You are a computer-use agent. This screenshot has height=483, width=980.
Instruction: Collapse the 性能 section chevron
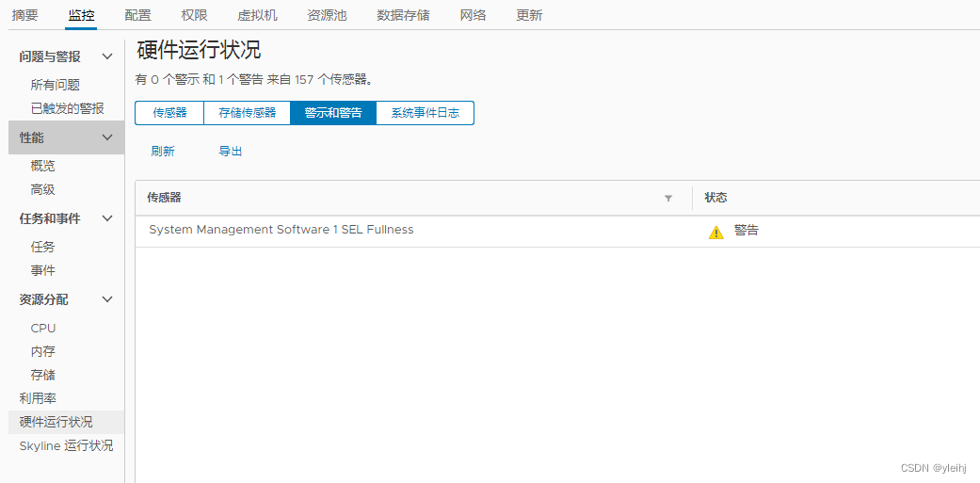pyautogui.click(x=107, y=138)
